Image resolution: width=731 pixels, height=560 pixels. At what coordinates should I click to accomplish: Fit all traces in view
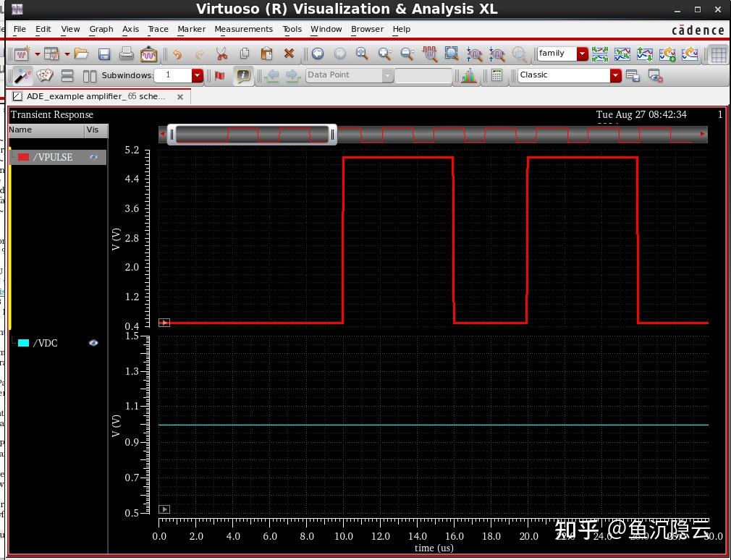362,54
